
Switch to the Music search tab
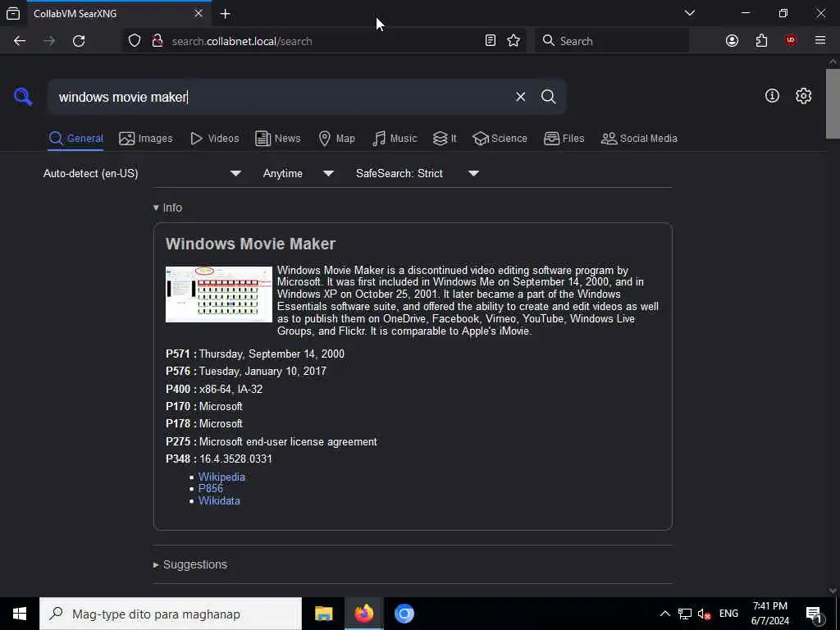point(395,138)
